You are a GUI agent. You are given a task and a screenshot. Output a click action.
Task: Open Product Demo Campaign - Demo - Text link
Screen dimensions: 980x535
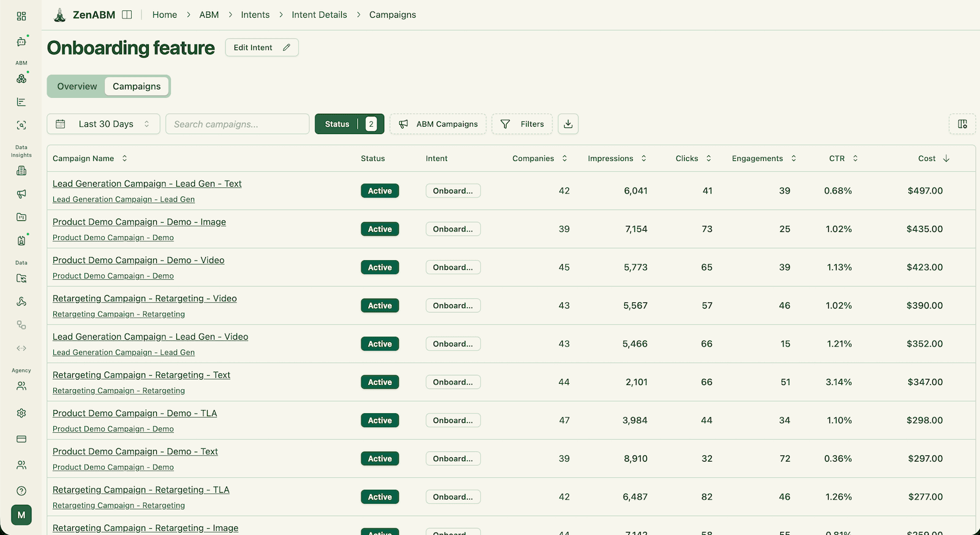pos(135,451)
